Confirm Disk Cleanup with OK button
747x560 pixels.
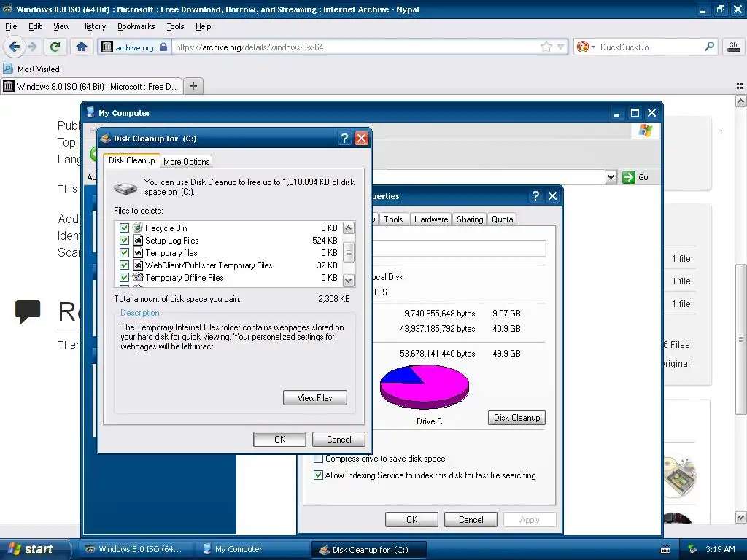point(279,439)
